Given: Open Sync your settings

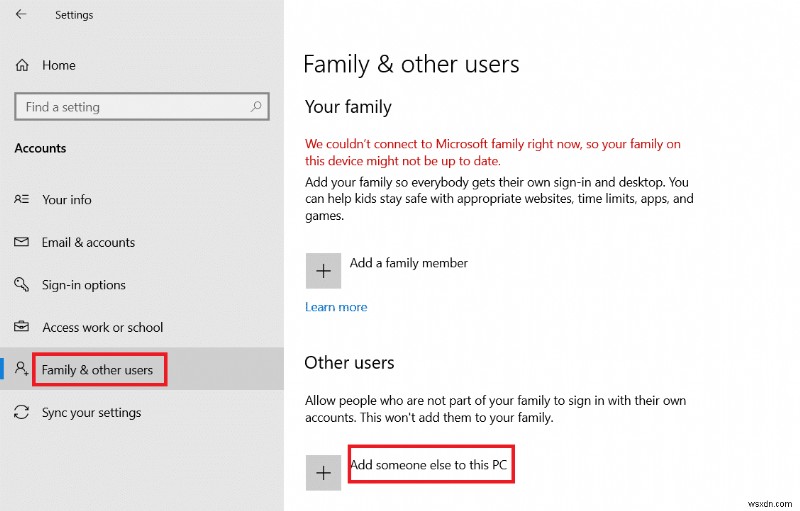Looking at the screenshot, I should (x=92, y=413).
